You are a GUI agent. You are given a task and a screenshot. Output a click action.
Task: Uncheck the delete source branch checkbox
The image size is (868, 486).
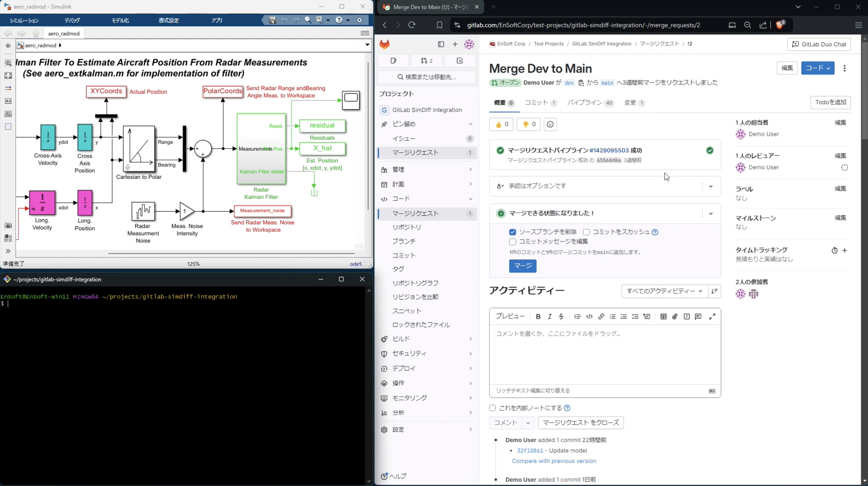coord(512,232)
